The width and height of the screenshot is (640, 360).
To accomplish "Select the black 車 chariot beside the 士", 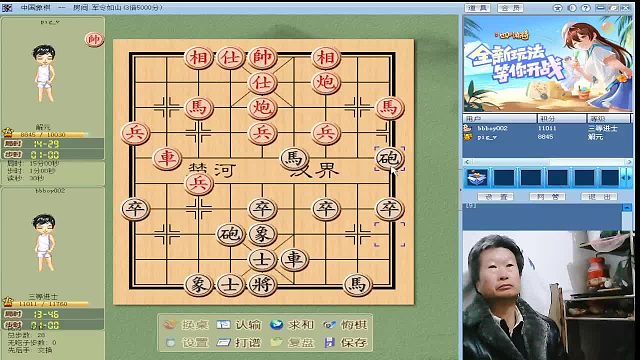I will click(x=294, y=259).
